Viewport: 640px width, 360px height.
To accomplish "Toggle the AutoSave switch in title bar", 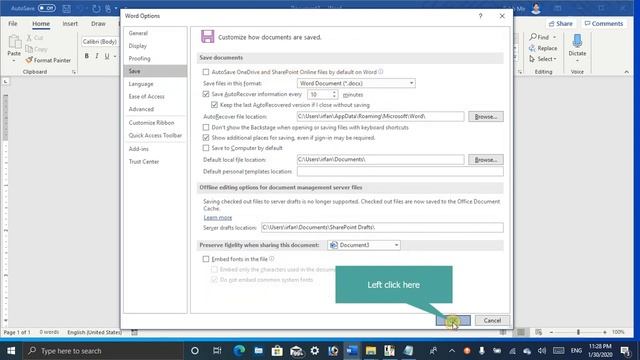I will pos(47,8).
